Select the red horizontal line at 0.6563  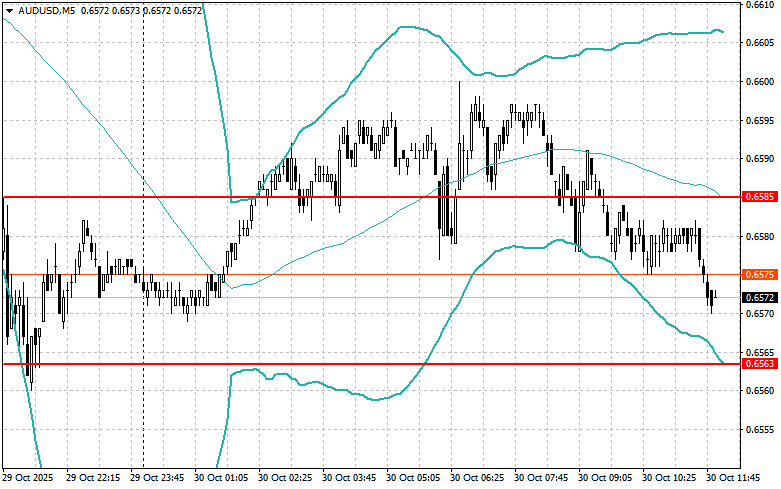371,364
